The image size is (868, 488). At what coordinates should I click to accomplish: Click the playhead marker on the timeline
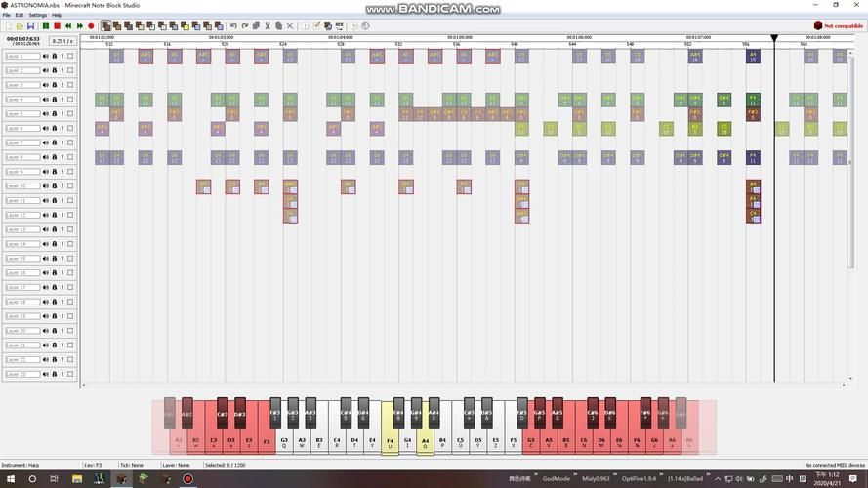pos(774,38)
